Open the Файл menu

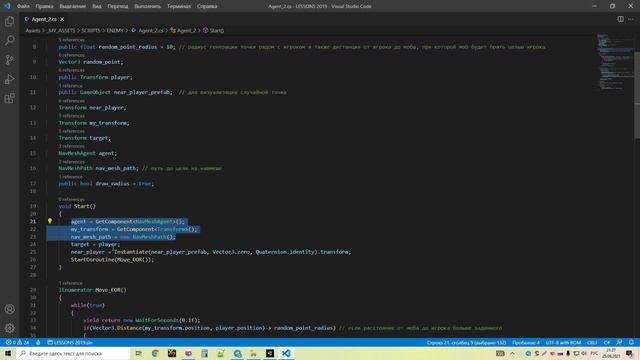[23, 6]
